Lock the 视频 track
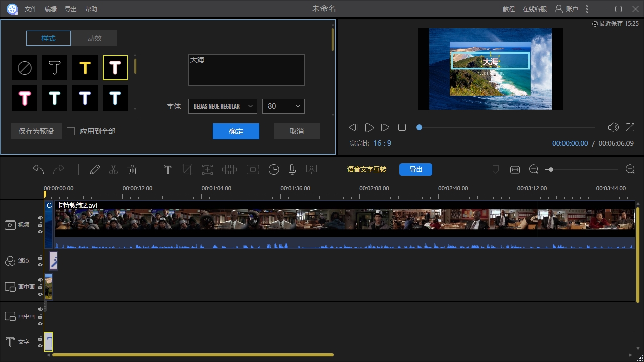This screenshot has height=362, width=644. click(40, 225)
